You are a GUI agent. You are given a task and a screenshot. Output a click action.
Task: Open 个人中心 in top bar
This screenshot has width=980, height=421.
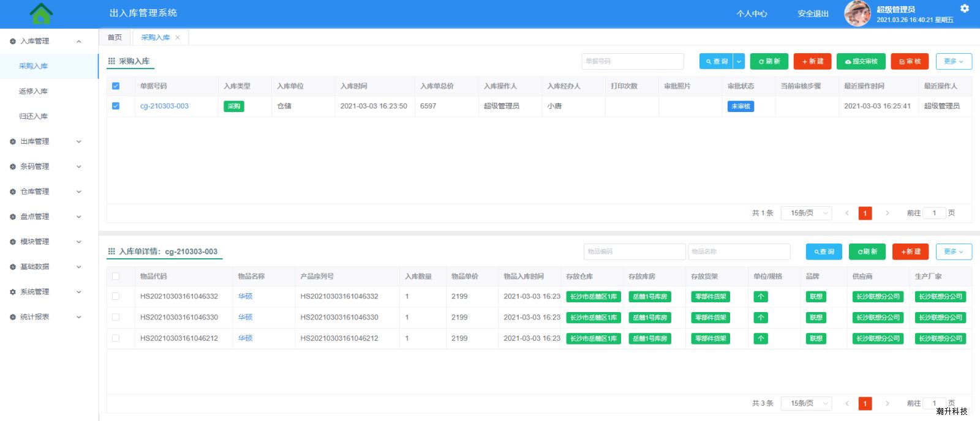(x=752, y=13)
